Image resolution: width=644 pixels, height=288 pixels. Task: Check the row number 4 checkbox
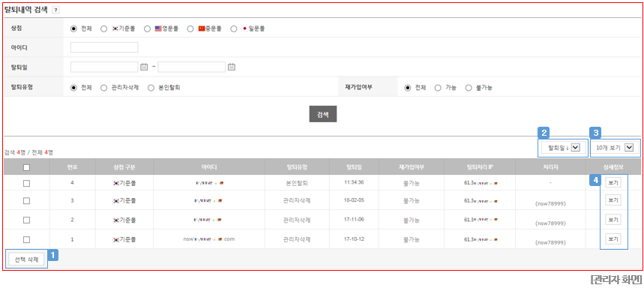pyautogui.click(x=27, y=184)
